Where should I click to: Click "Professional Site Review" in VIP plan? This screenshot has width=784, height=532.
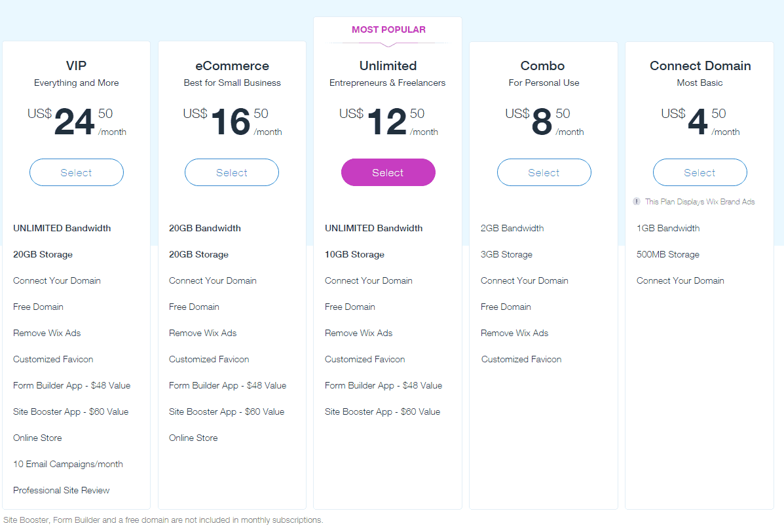pyautogui.click(x=61, y=490)
